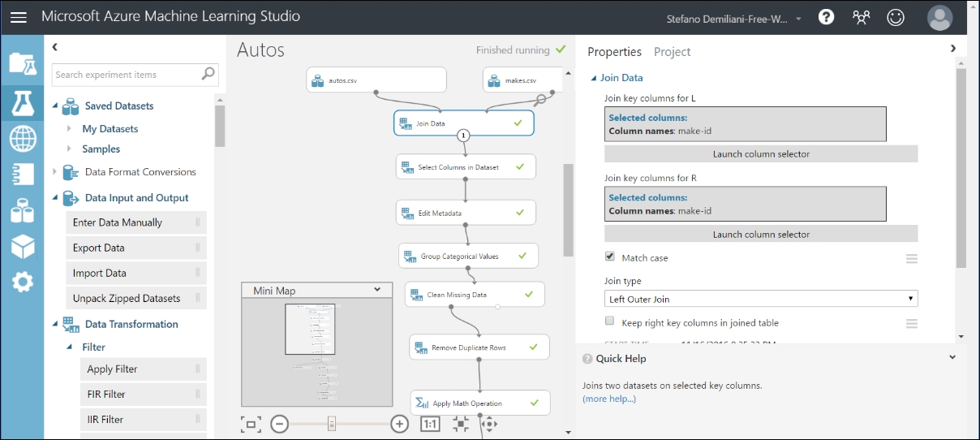980x440 pixels.
Task: Collapse the Data Input and Output category
Action: pos(55,197)
